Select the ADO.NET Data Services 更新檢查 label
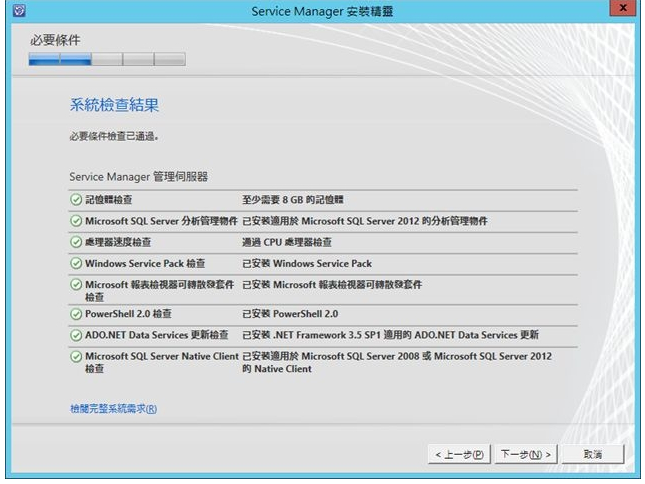This screenshot has width=645, height=484. pos(156,335)
